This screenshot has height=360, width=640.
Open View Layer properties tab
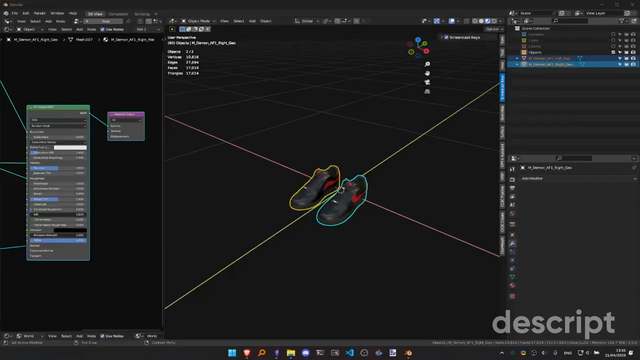point(512,197)
